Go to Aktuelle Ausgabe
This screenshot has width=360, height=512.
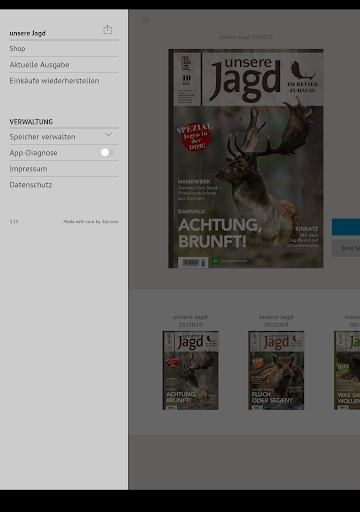(x=64, y=65)
